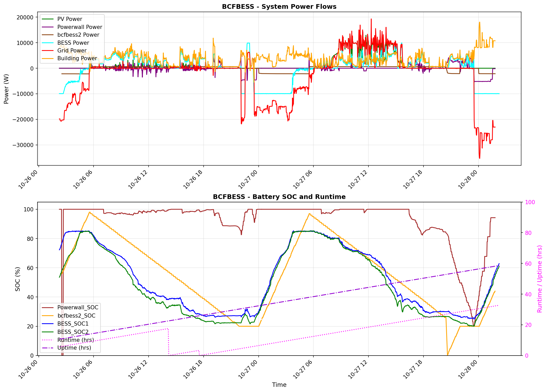Click the '10-26 06' tick label under the top chart
This screenshot has width=547, height=392.
coord(83,179)
